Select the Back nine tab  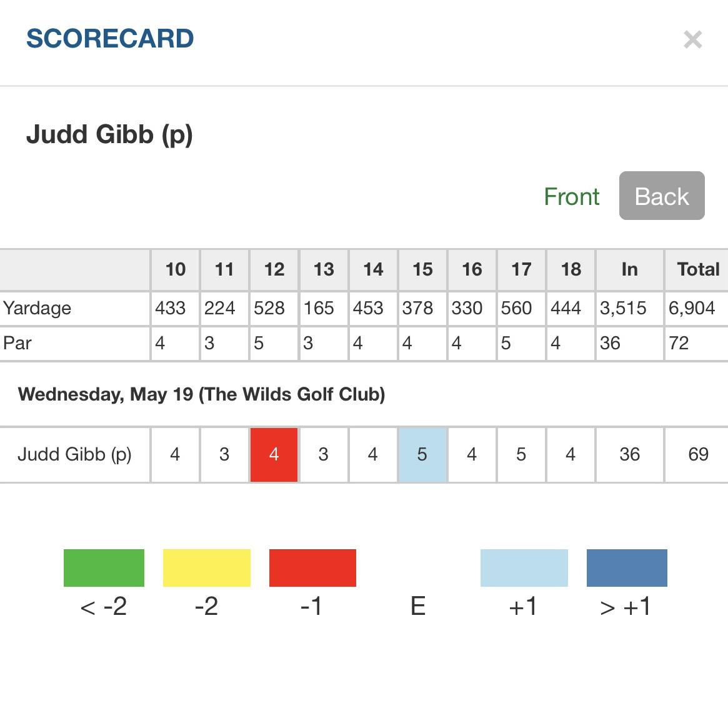662,196
